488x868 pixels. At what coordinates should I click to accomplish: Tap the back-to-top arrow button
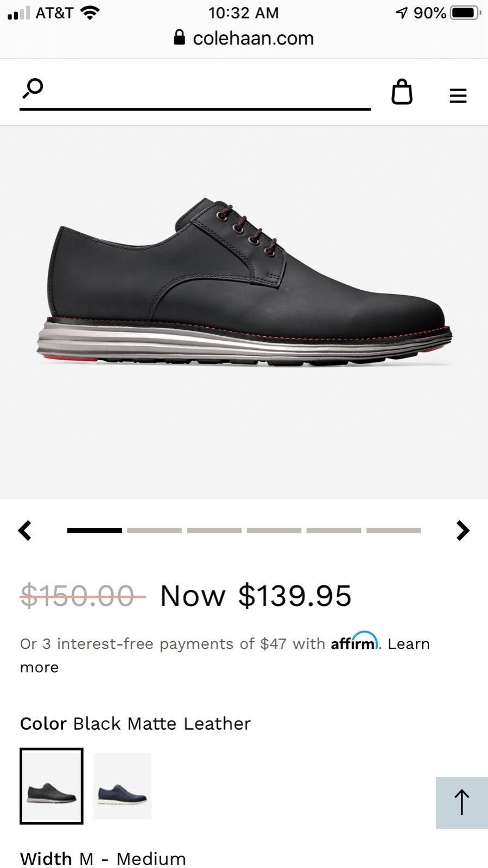tap(461, 802)
